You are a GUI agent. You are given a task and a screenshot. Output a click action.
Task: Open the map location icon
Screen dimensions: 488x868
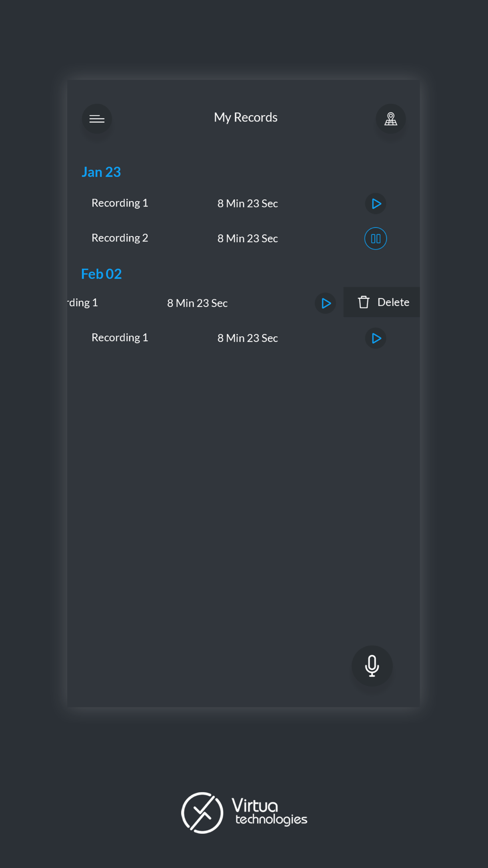pyautogui.click(x=390, y=119)
